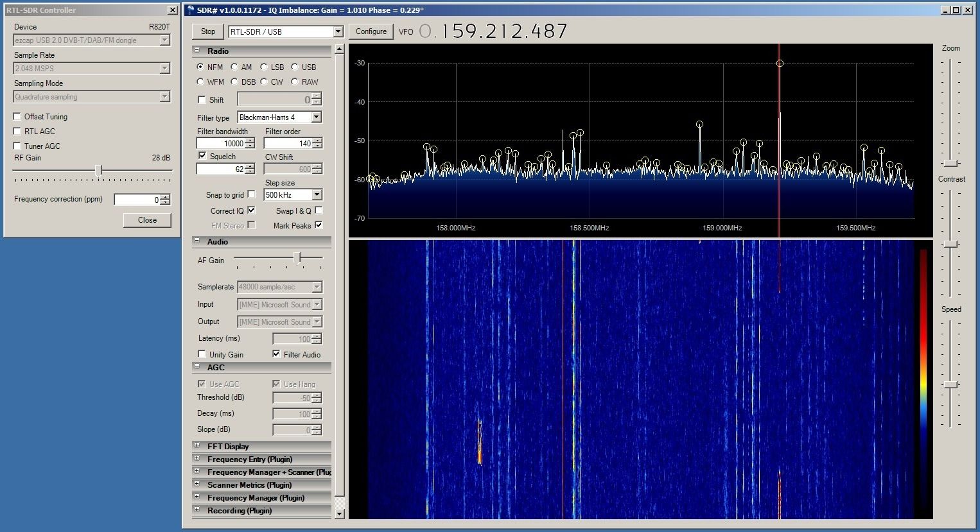Click the RF Gain slider handle

point(99,170)
